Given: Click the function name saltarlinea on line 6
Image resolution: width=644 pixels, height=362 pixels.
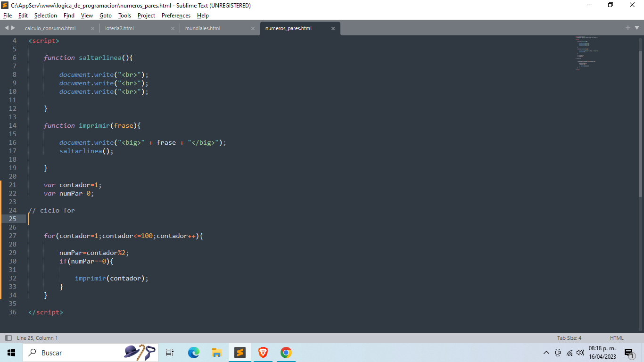Looking at the screenshot, I should click(100, 58).
